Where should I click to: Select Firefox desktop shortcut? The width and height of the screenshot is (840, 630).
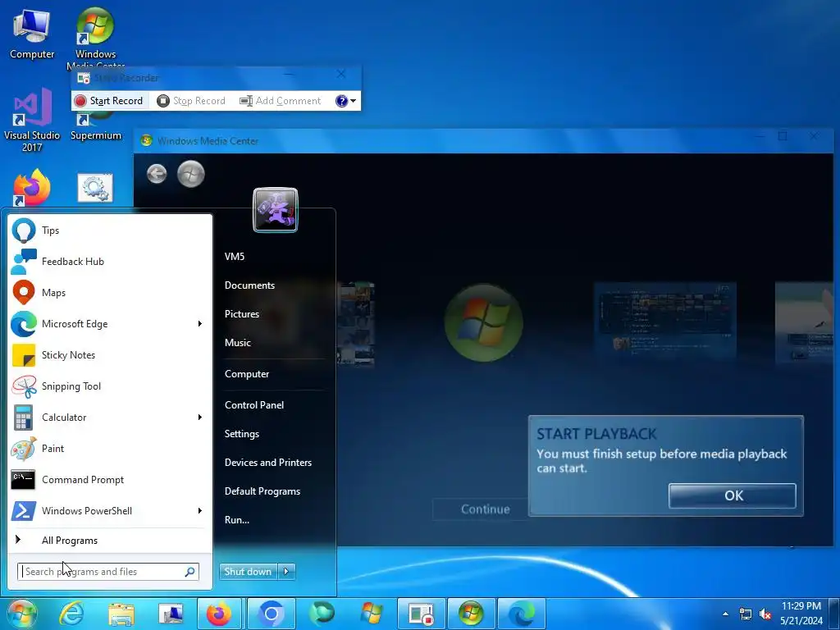(x=31, y=188)
